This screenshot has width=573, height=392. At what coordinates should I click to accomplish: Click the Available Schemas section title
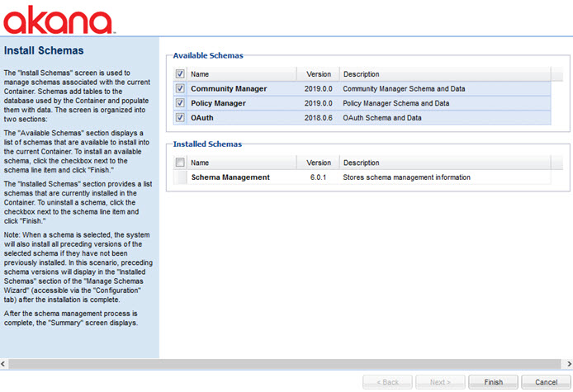[208, 55]
